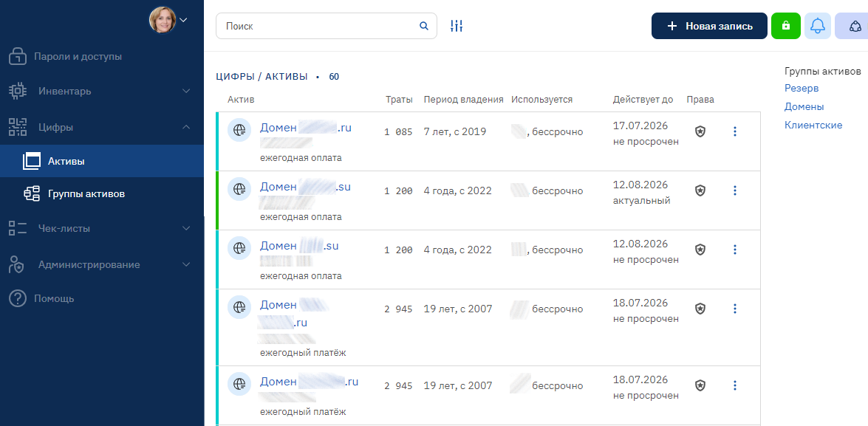
Task: Click the Помощь question mark icon
Action: pos(18,299)
